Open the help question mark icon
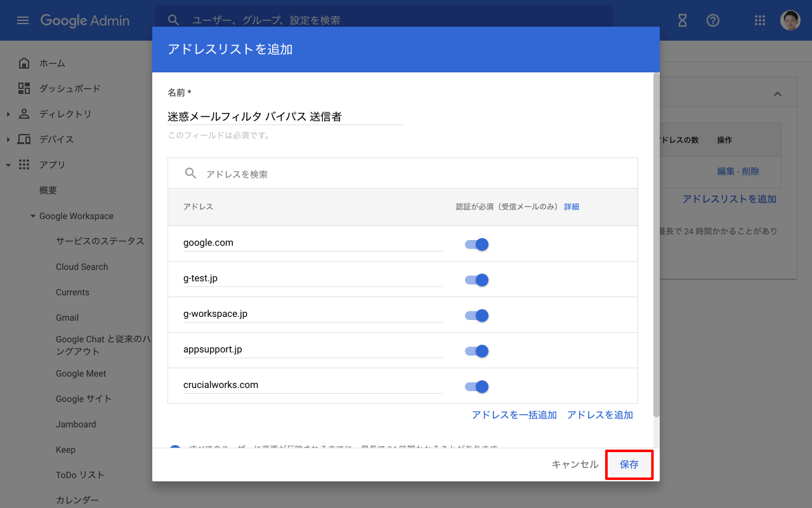812x508 pixels. tap(713, 20)
